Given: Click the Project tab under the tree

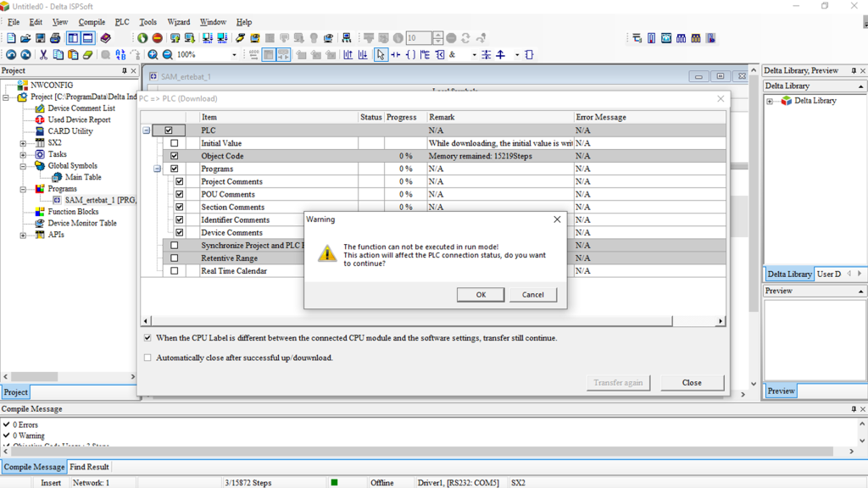Looking at the screenshot, I should (x=15, y=392).
